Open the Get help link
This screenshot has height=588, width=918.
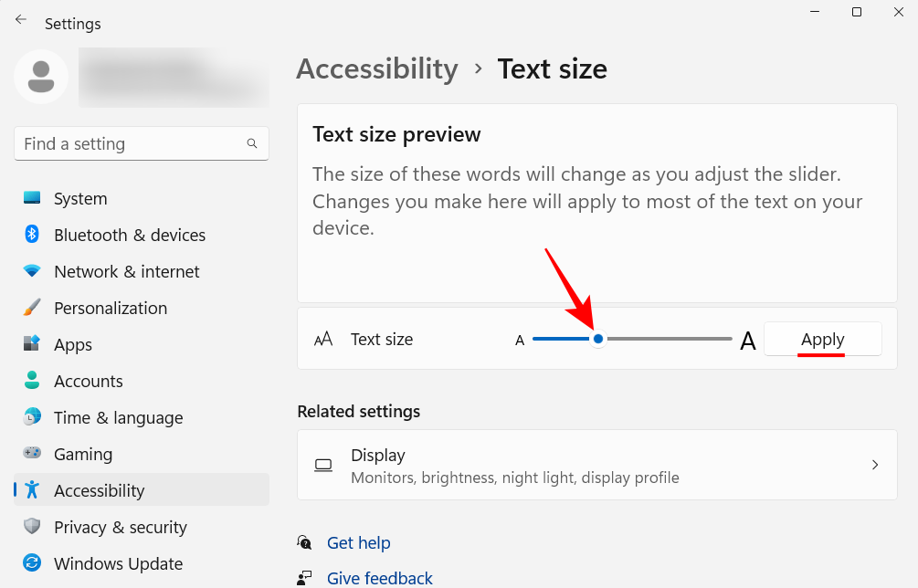(358, 542)
